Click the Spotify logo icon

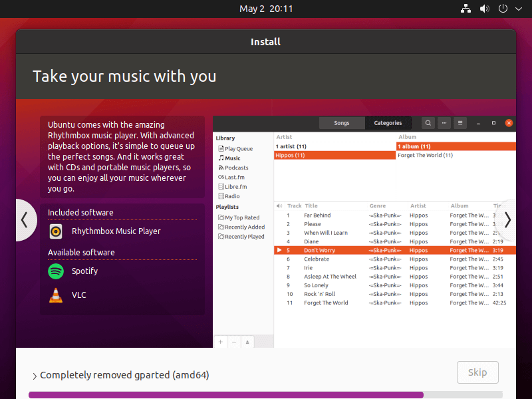[x=56, y=271]
